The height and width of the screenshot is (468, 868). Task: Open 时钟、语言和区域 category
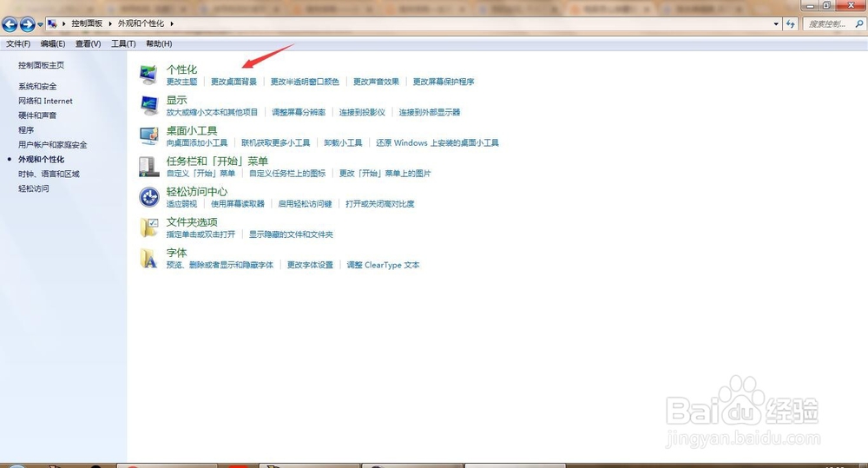49,174
